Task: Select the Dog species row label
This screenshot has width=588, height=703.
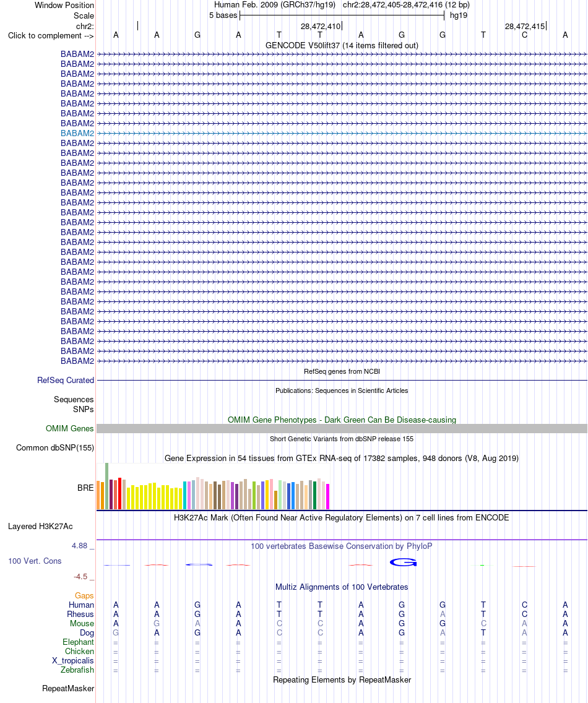Action: pyautogui.click(x=87, y=633)
